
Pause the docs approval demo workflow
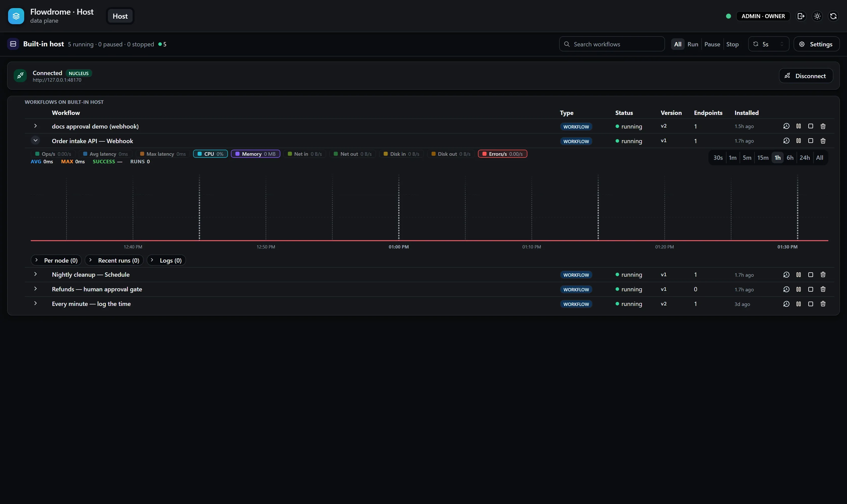coord(798,126)
